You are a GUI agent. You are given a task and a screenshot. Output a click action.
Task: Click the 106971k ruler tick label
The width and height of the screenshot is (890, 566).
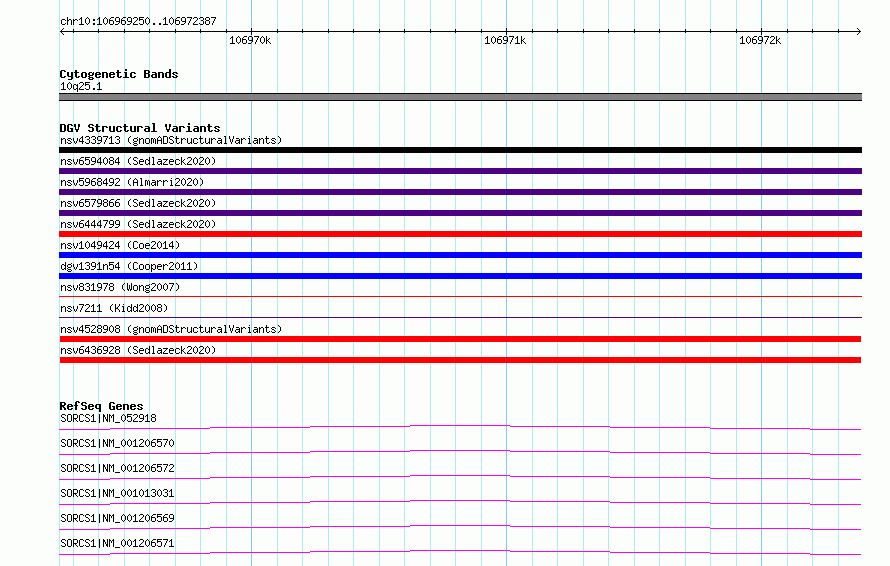coord(505,40)
